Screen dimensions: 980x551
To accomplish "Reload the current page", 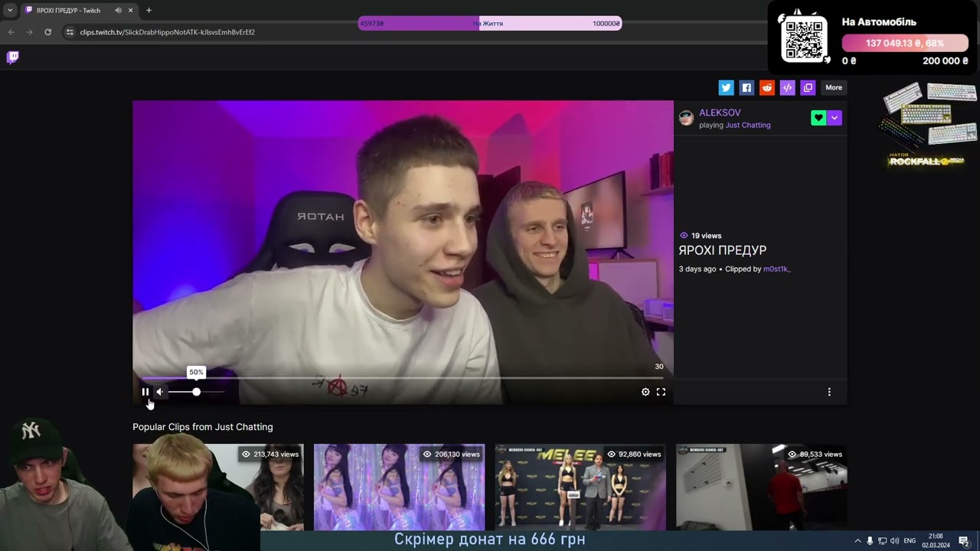I will point(47,32).
